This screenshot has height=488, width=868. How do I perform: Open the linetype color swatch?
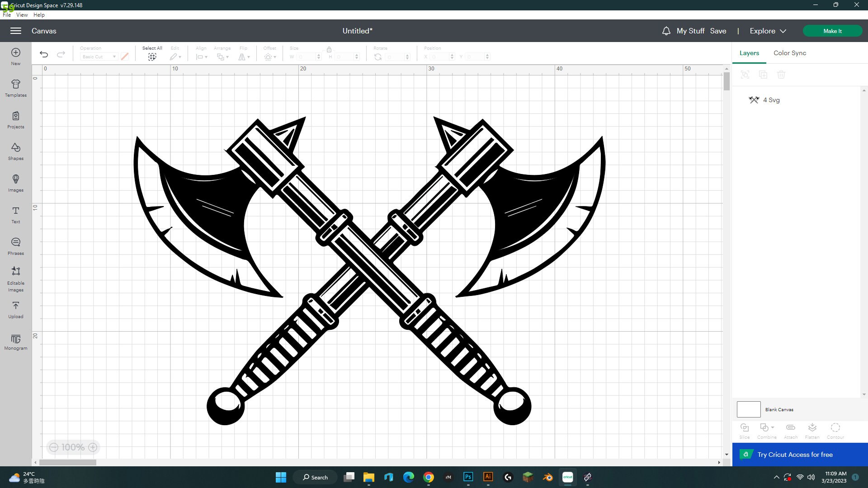coord(125,56)
